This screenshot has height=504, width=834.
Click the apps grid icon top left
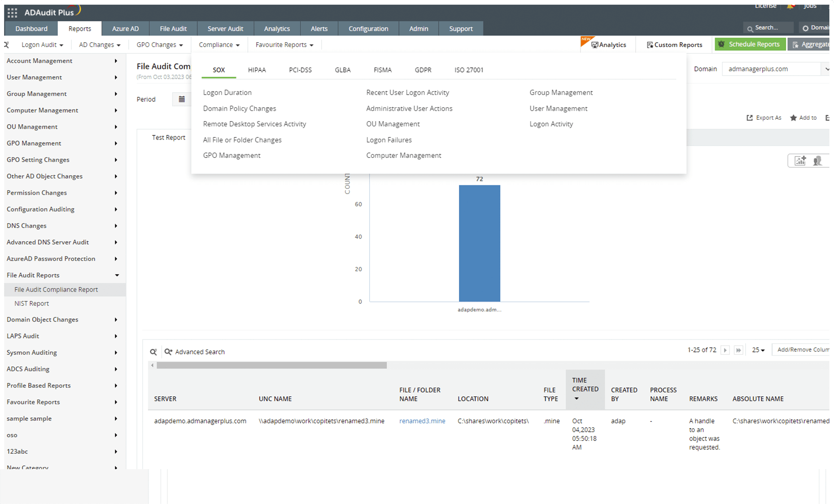12,12
